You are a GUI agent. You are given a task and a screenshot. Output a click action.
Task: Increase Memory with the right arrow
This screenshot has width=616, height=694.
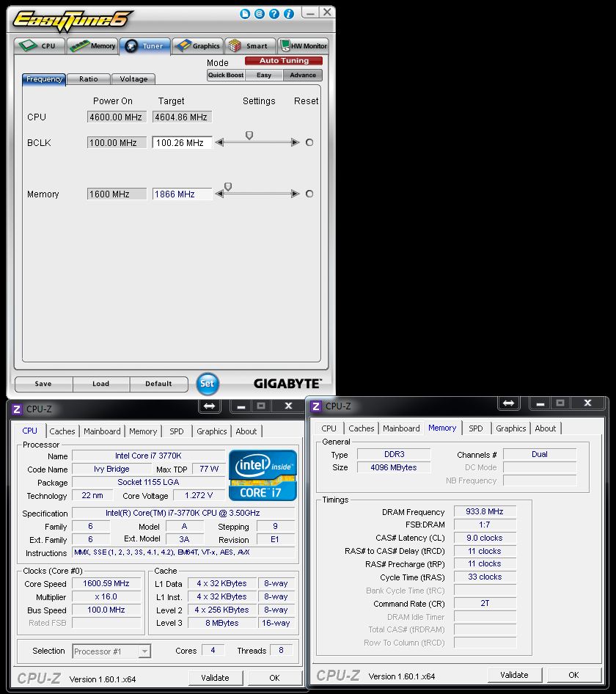point(295,194)
